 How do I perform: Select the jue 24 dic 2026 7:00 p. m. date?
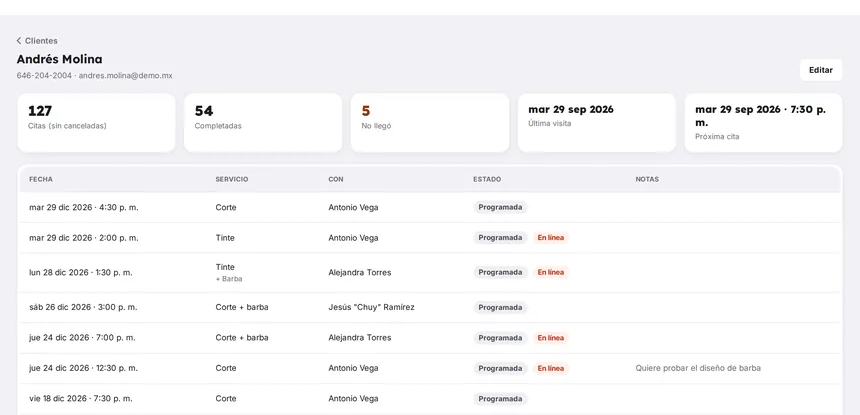83,338
